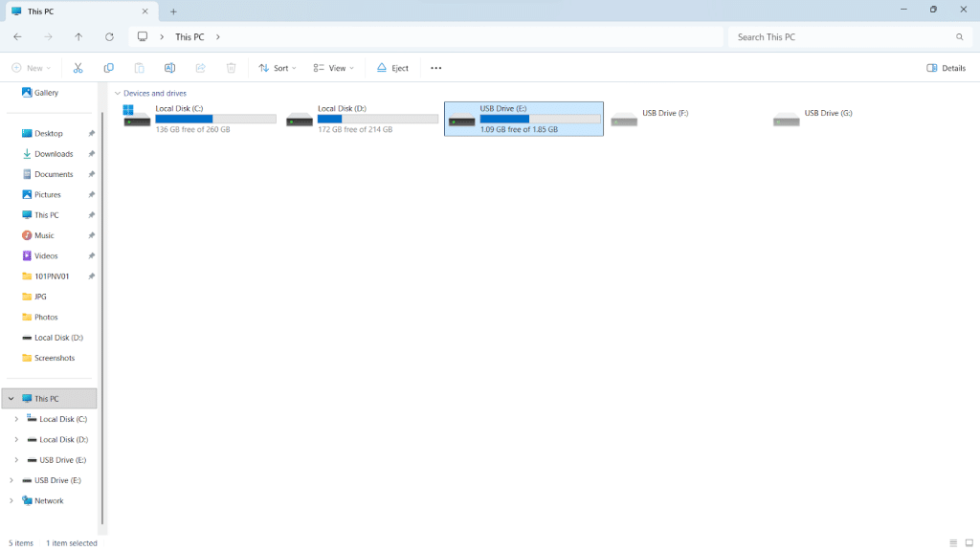
Task: Click the Rename icon in toolbar
Action: pos(169,68)
